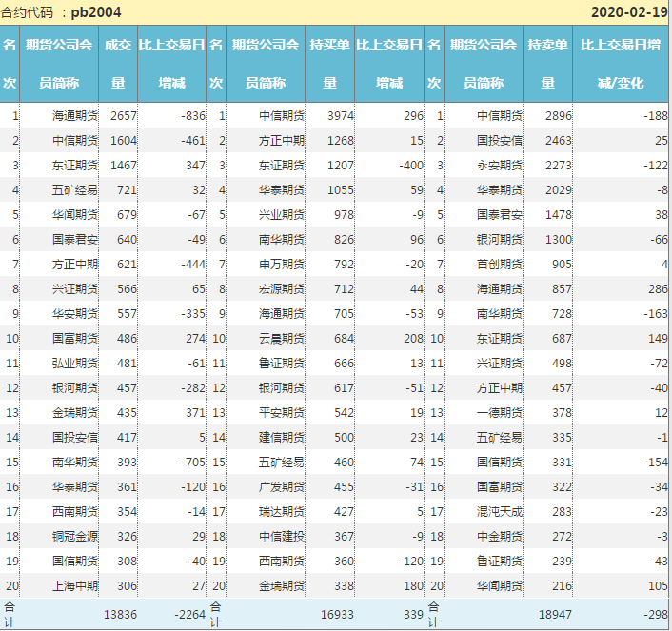Select 混沌天成 in the short position ranking

coord(500,512)
